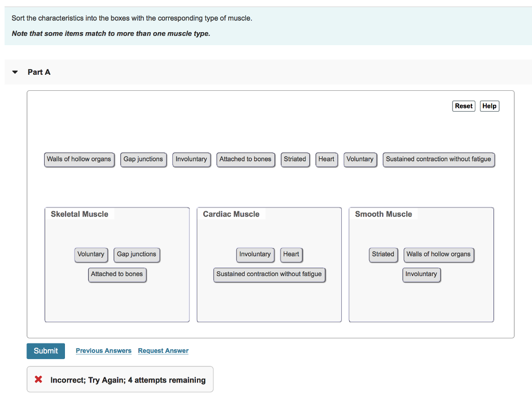Open the "Previous Answers" link
This screenshot has height=411, width=532.
(103, 351)
